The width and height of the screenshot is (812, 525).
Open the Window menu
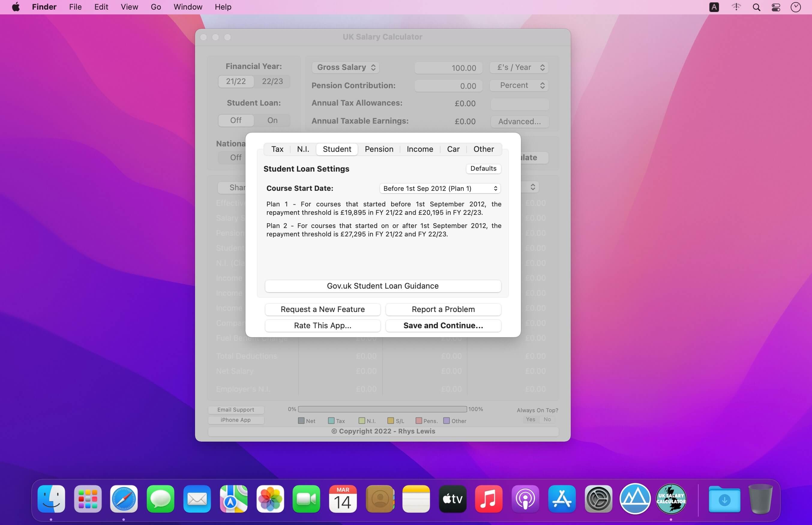tap(188, 7)
